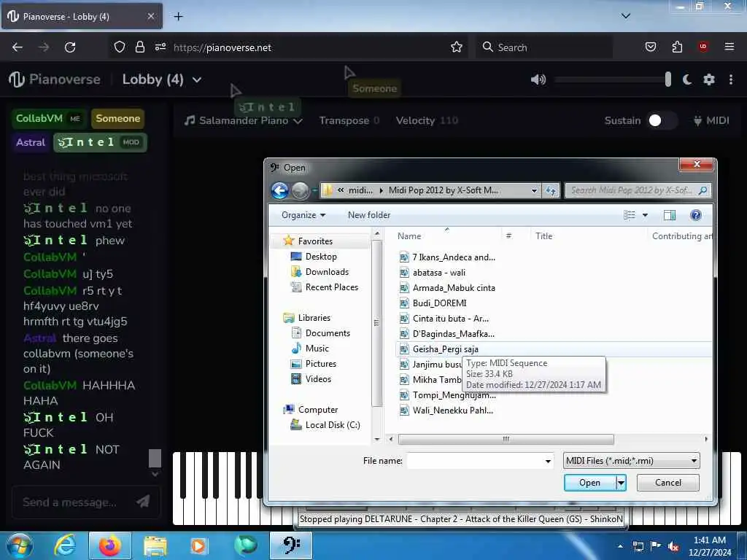This screenshot has width=747, height=560.
Task: Open Salamander Piano instrument dropdown
Action: [244, 120]
